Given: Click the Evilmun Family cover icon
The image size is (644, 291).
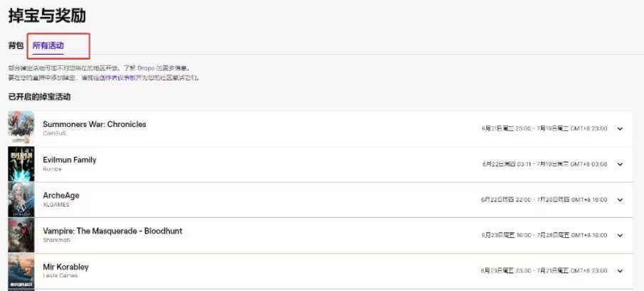Looking at the screenshot, I should click(x=21, y=164).
